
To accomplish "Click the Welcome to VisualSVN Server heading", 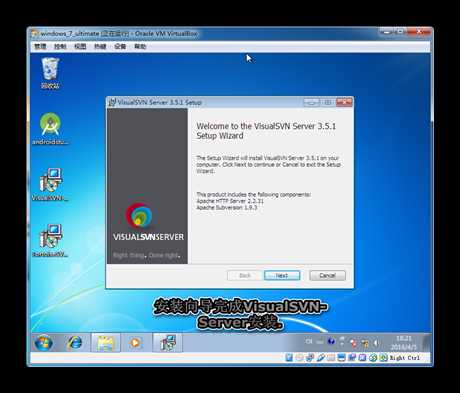I will (266, 131).
